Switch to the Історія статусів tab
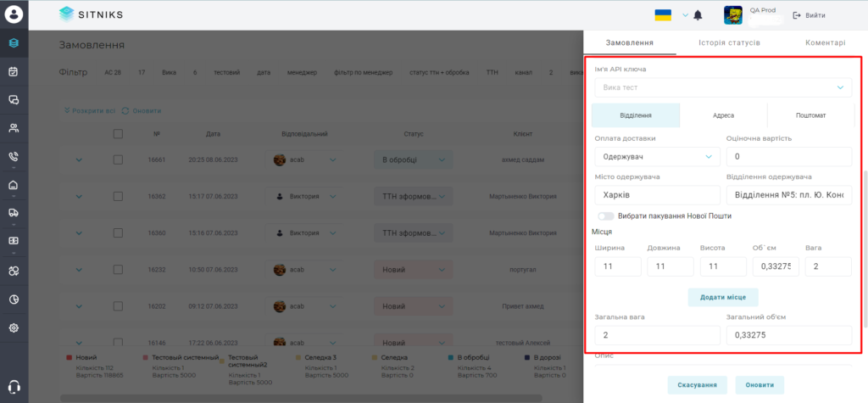Viewport: 868px width, 403px height. (729, 42)
